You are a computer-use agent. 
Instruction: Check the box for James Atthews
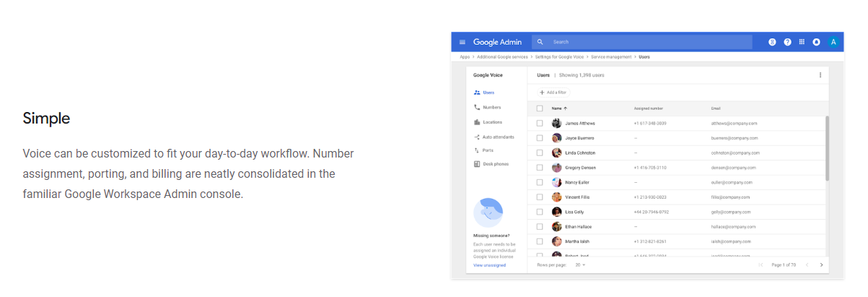pos(540,124)
